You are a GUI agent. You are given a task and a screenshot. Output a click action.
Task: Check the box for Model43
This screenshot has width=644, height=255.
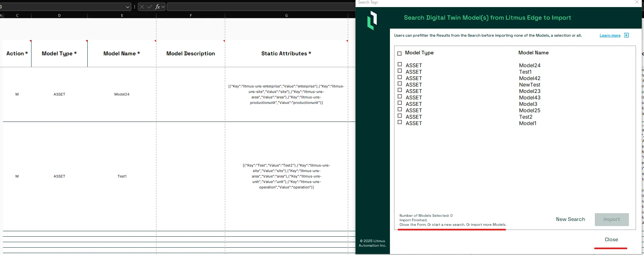point(400,96)
